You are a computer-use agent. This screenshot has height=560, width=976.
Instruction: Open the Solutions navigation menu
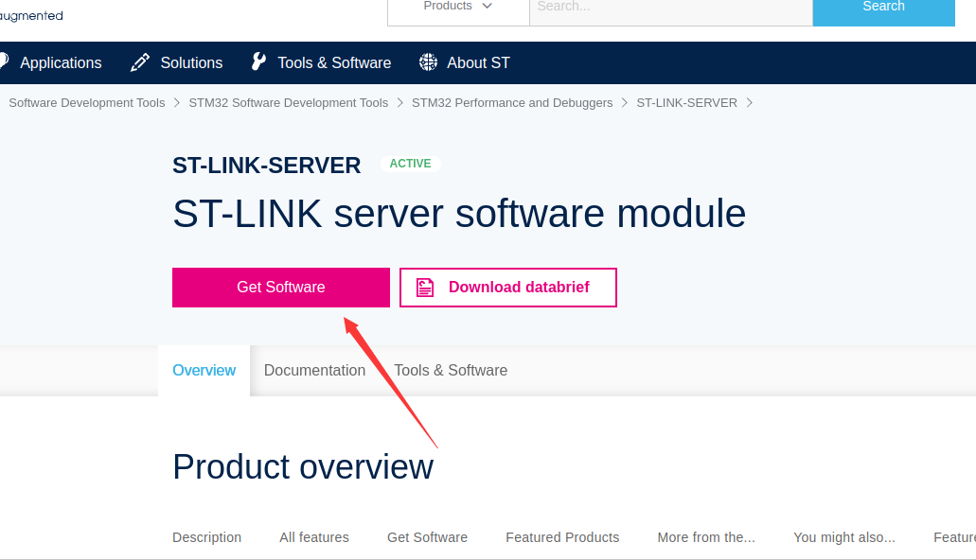(x=191, y=62)
